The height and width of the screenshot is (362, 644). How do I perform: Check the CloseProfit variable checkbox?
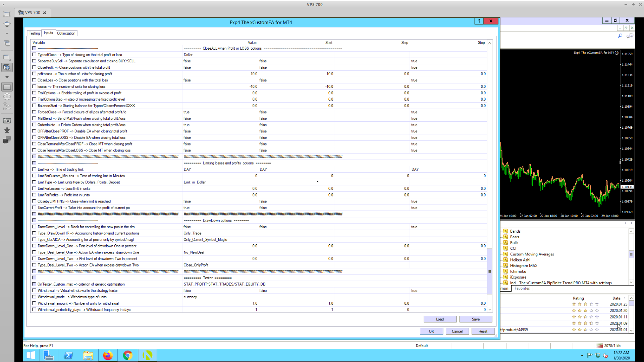(x=34, y=67)
